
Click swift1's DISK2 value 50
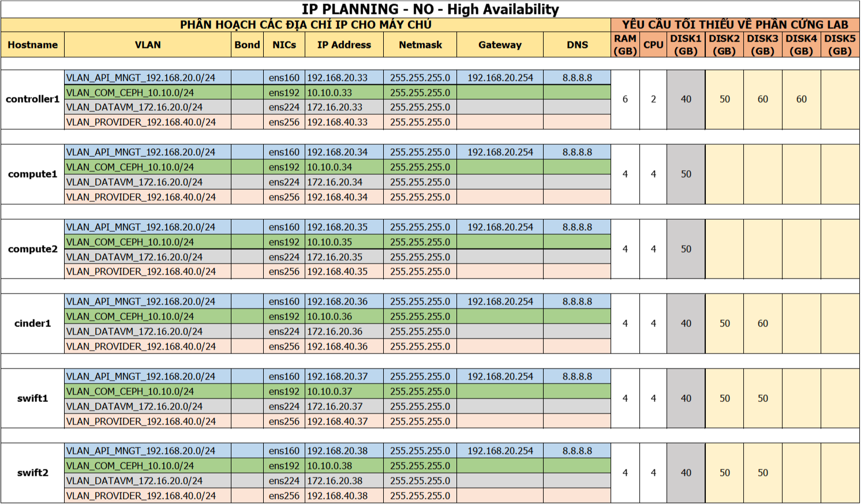click(x=724, y=398)
